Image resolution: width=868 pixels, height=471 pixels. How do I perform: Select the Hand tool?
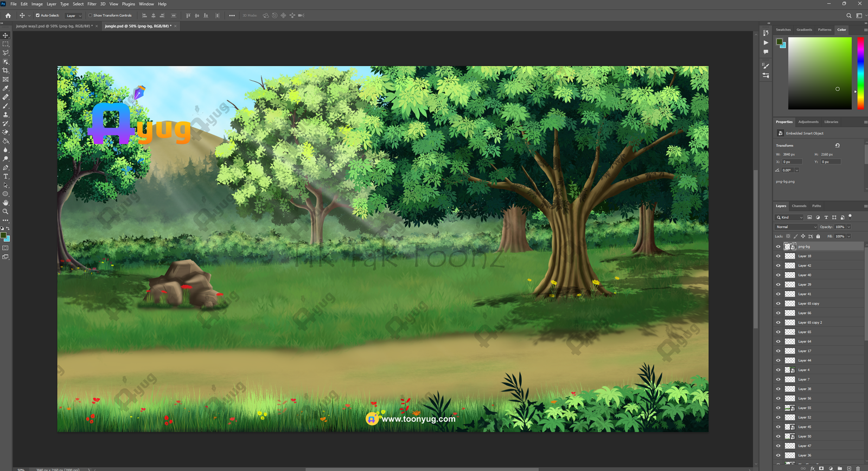coord(5,203)
